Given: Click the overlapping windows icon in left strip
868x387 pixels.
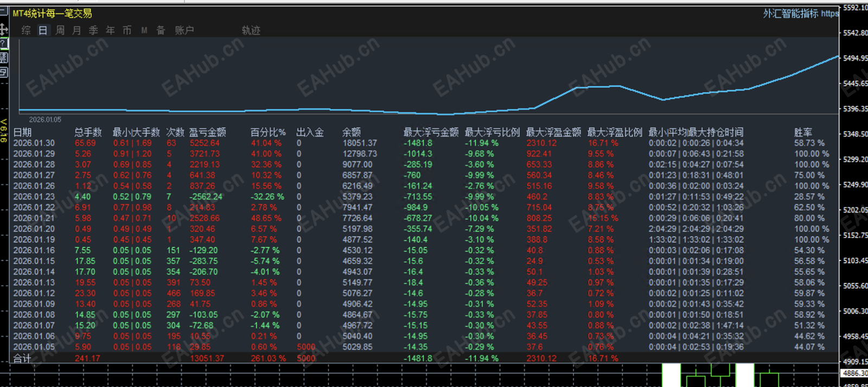Looking at the screenshot, I should pos(3,72).
